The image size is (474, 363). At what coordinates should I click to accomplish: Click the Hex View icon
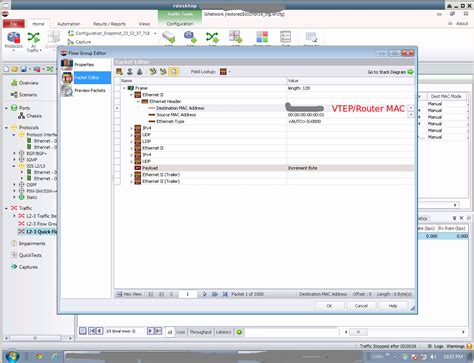click(119, 294)
